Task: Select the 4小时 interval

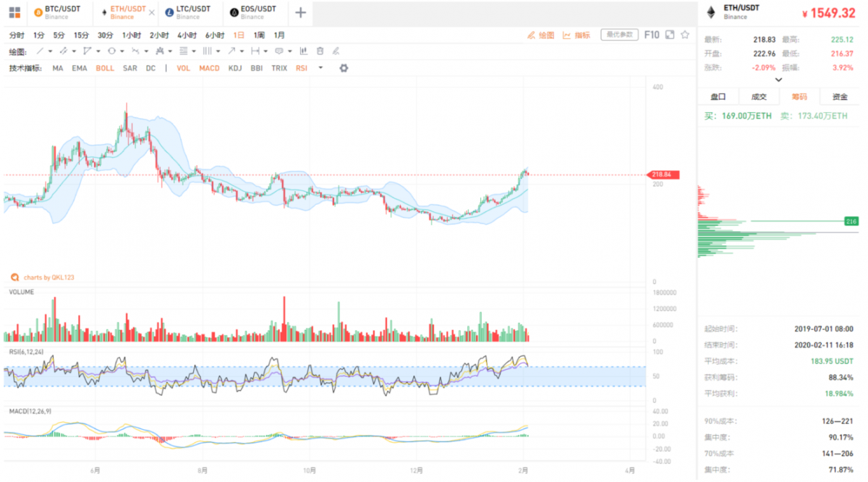Action: [x=187, y=35]
